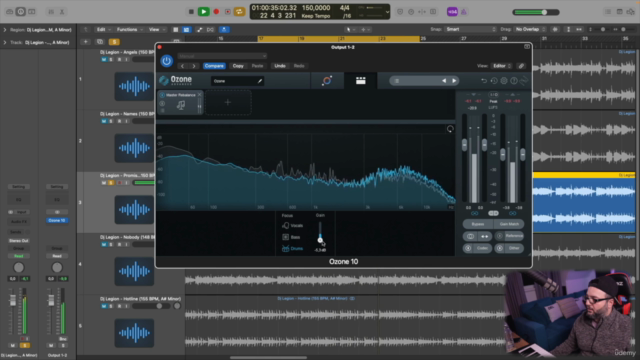Go to the next Ozone preset
Screen dimensions: 640x360
(x=454, y=81)
